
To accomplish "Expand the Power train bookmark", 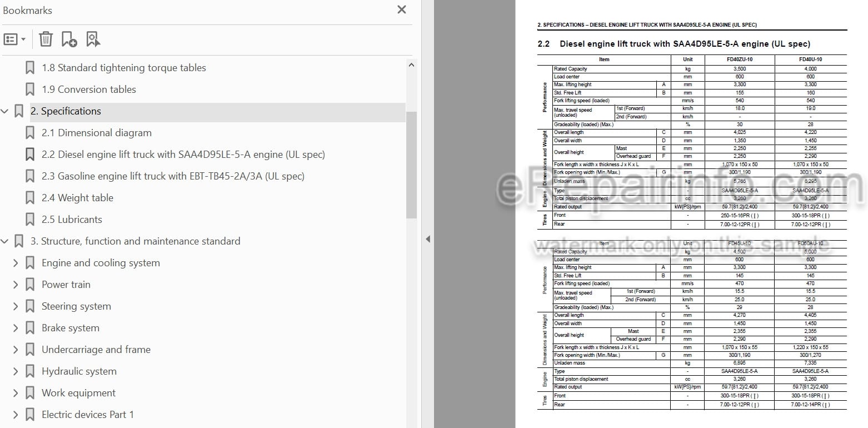I will pos(16,285).
